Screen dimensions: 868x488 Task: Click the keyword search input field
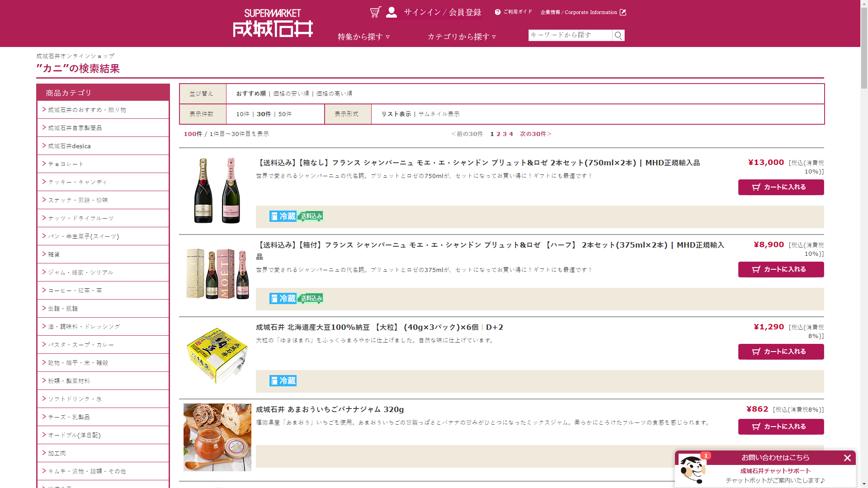pyautogui.click(x=570, y=35)
